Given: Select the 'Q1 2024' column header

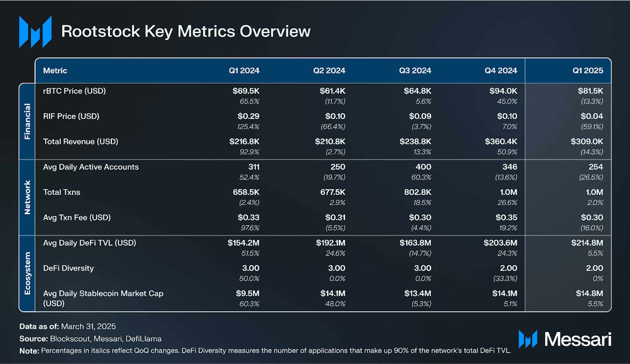Looking at the screenshot, I should coord(244,71).
